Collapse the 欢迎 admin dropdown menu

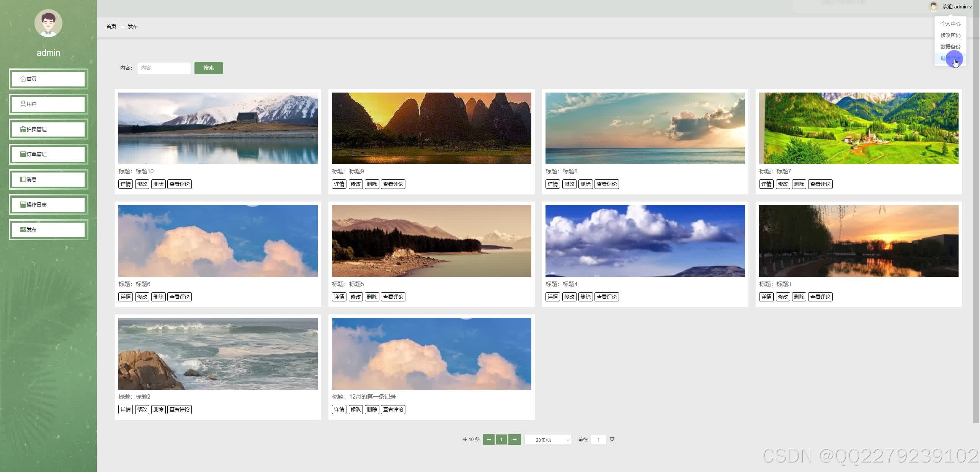[x=957, y=7]
